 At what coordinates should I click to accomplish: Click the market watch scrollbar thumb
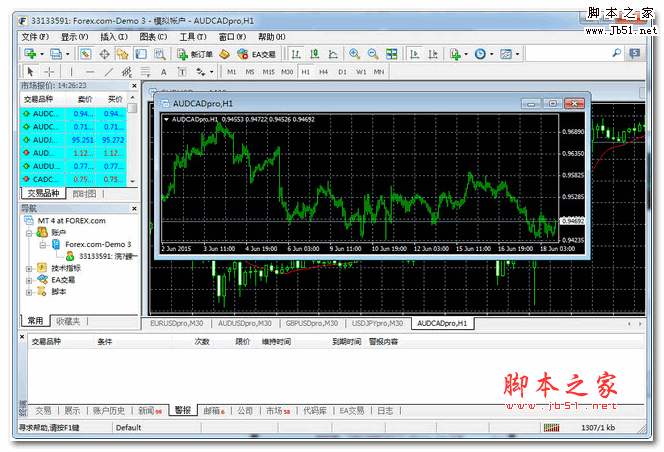133,108
